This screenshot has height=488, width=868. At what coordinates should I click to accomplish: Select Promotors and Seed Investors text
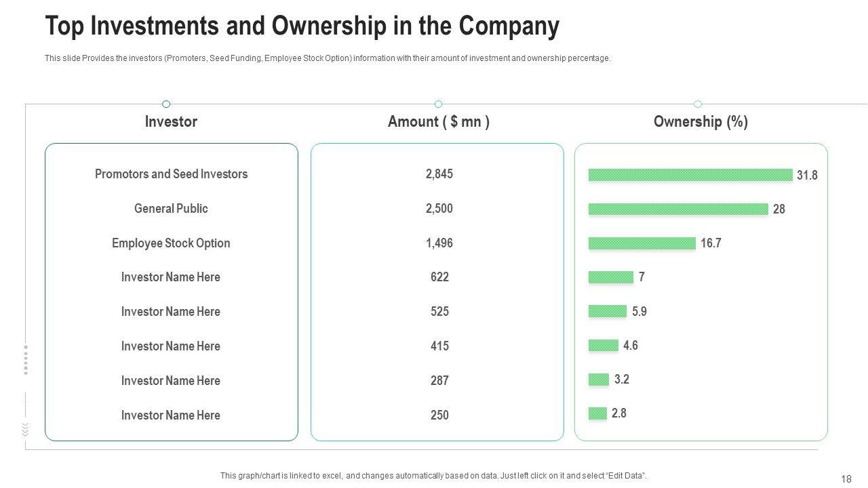pyautogui.click(x=171, y=174)
